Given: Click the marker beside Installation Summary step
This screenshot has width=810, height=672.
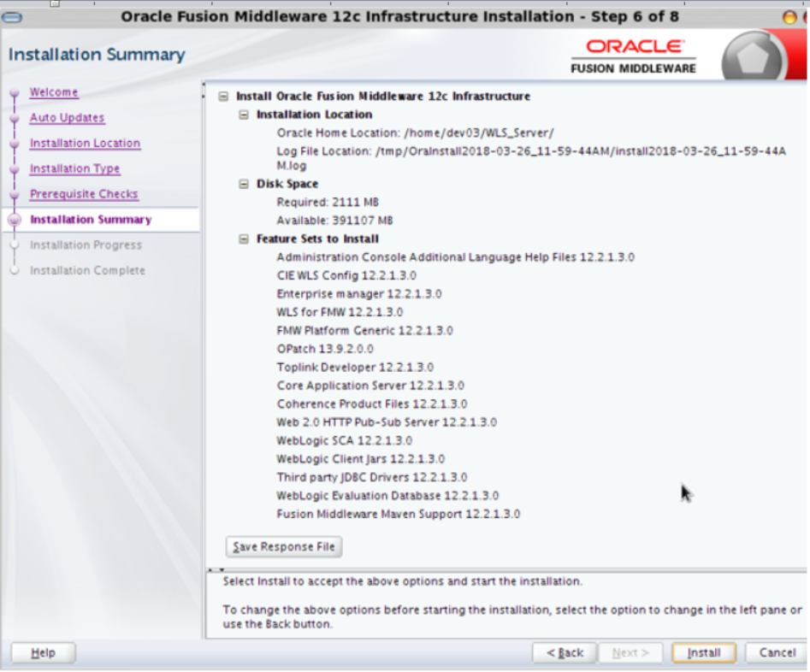Looking at the screenshot, I should (x=14, y=220).
